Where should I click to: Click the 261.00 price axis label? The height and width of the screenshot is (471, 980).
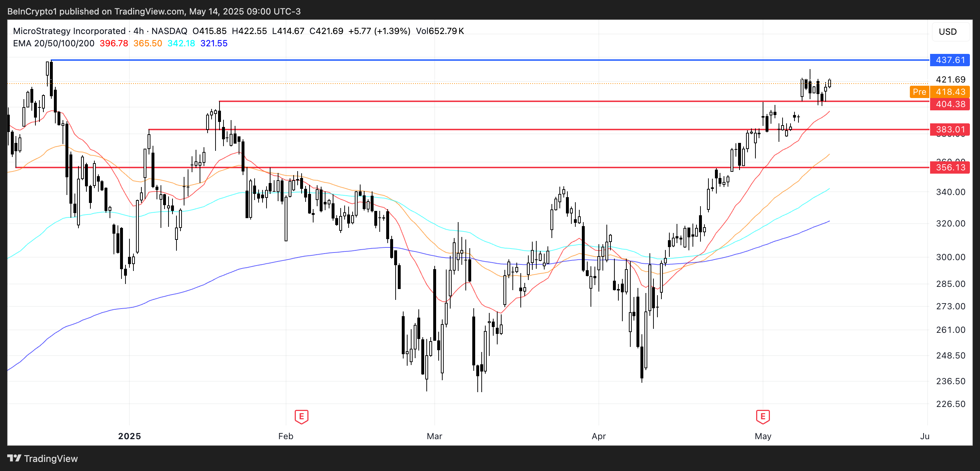(950, 330)
